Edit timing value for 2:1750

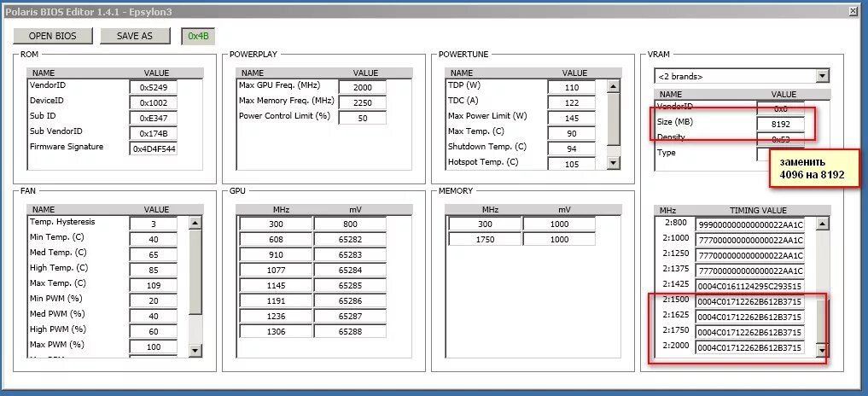[750, 332]
